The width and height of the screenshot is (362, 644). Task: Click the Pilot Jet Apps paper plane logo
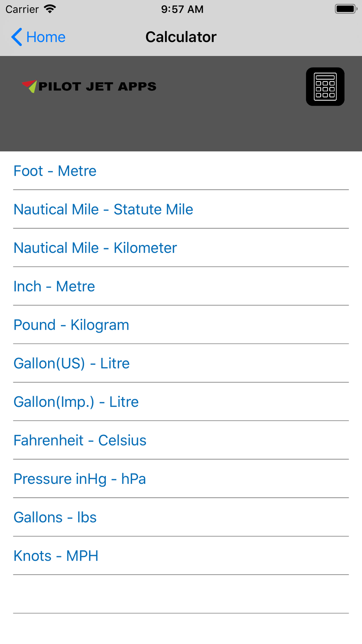point(29,86)
